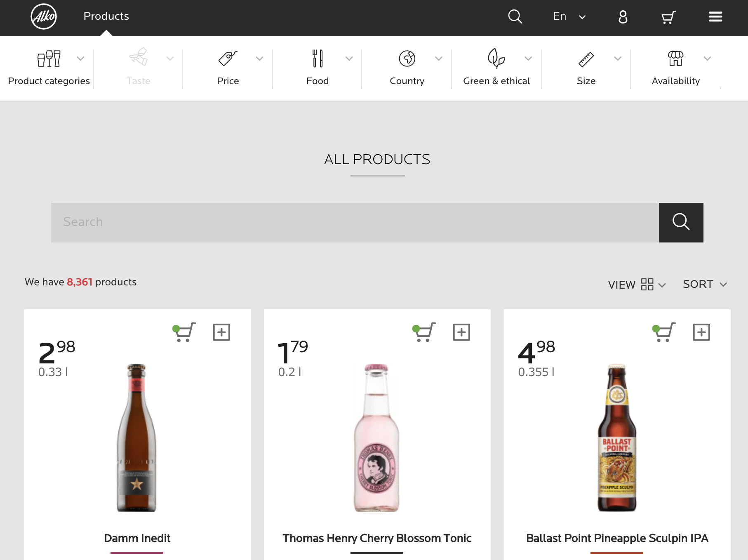
Task: Open the hamburger menu
Action: click(715, 16)
